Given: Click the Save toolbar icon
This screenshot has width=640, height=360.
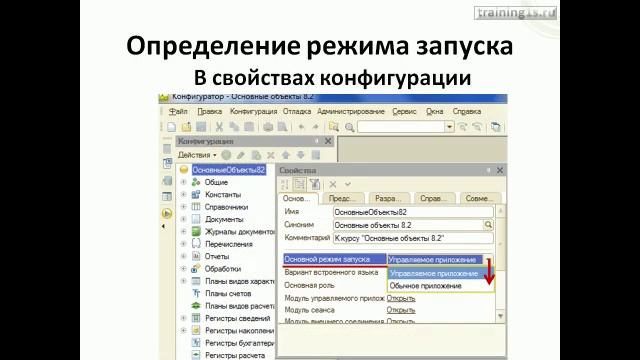Looking at the screenshot, I should point(201,127).
